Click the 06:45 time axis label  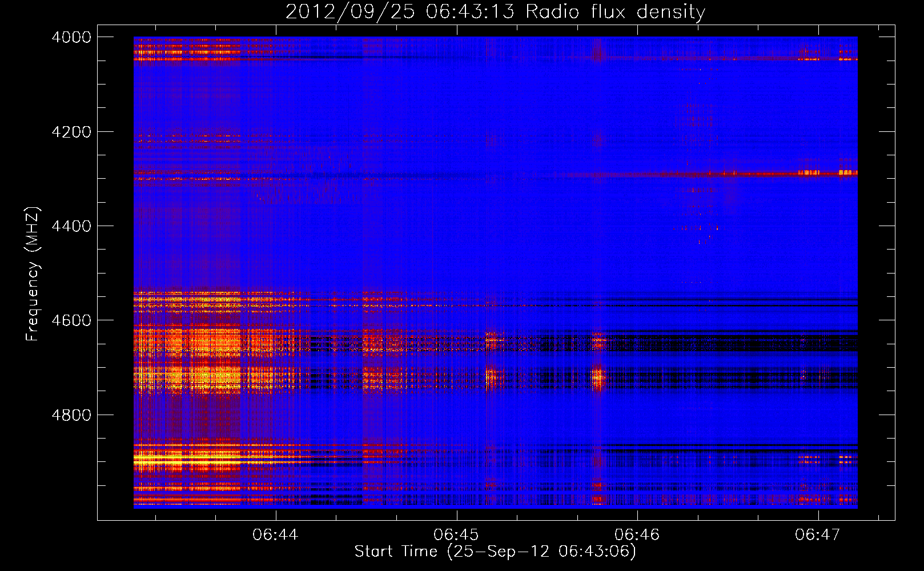click(x=456, y=535)
